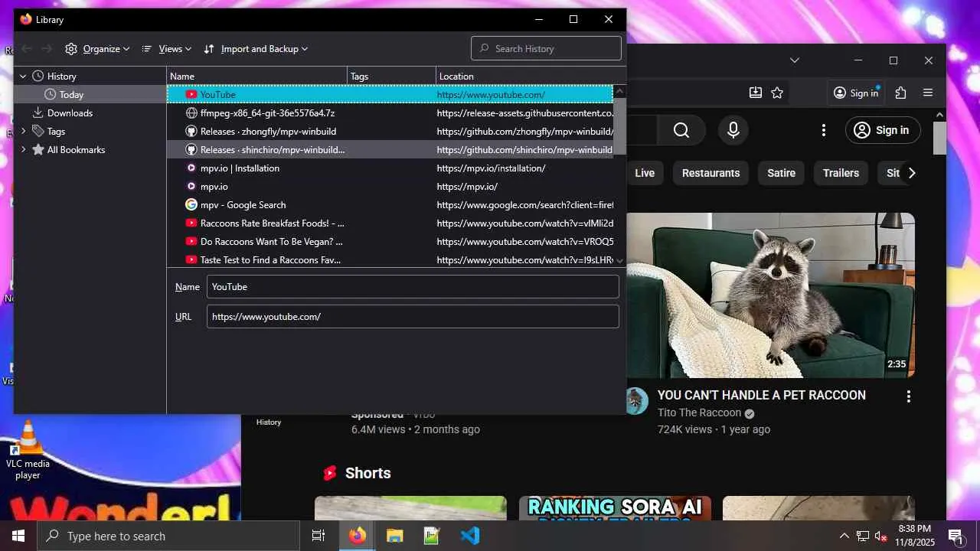Click the muted volume tray icon
Image resolution: width=980 pixels, height=551 pixels.
(881, 536)
